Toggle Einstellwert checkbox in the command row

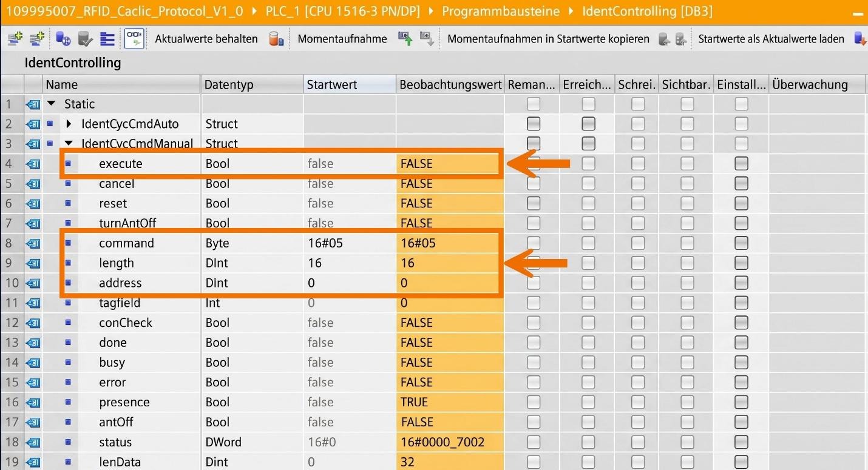[741, 243]
